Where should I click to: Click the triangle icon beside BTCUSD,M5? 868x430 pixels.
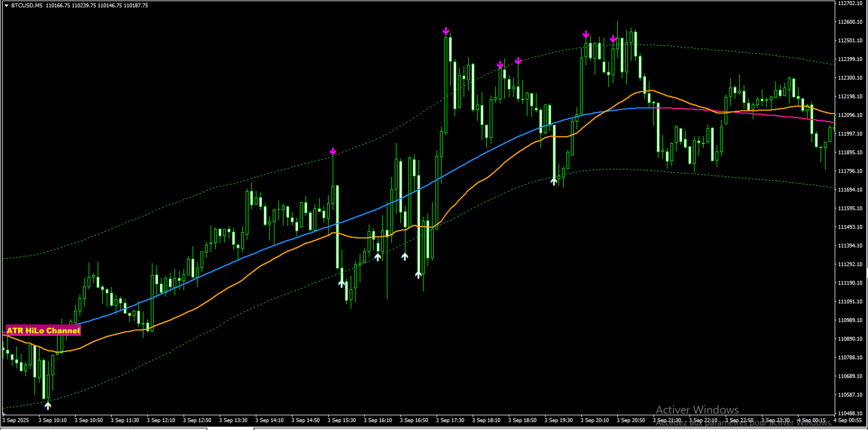pyautogui.click(x=6, y=6)
